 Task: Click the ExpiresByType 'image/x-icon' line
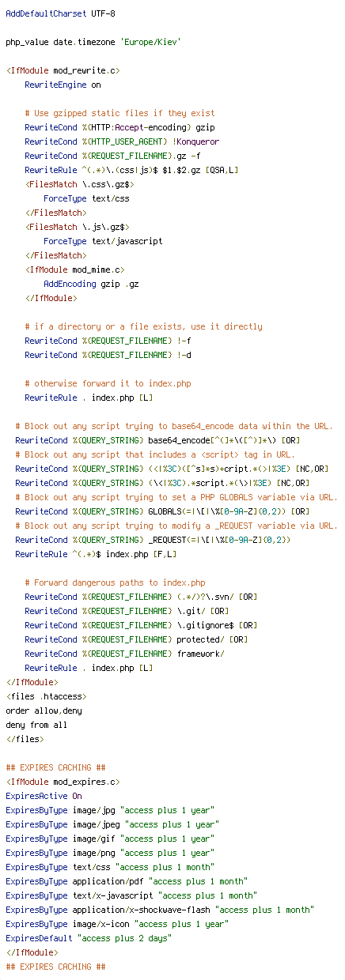[x=117, y=924]
